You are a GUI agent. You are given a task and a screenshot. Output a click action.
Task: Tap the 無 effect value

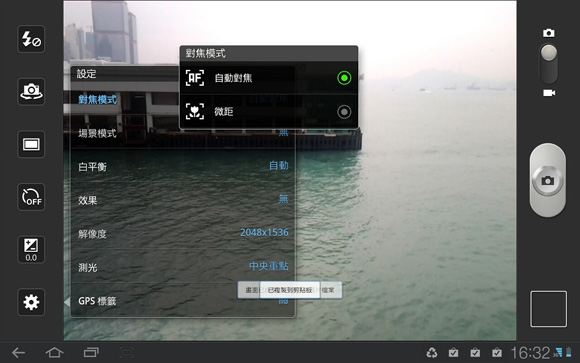click(x=283, y=199)
